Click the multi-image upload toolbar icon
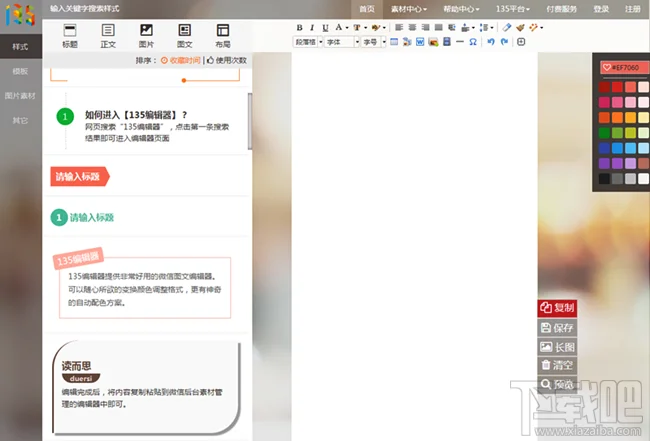 pyautogui.click(x=407, y=41)
